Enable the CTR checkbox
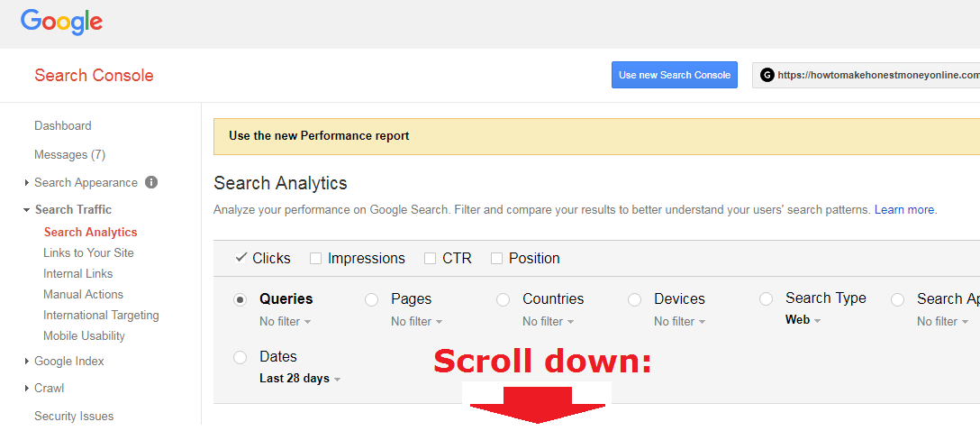This screenshot has height=431, width=980. pos(430,259)
